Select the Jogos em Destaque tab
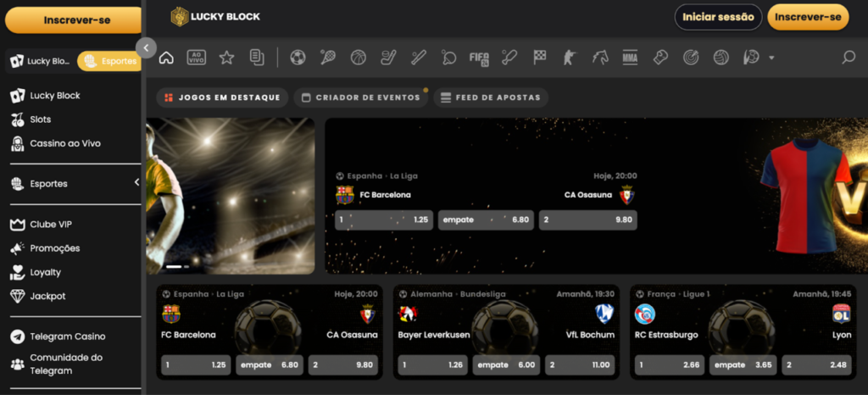The image size is (868, 395). tap(223, 98)
